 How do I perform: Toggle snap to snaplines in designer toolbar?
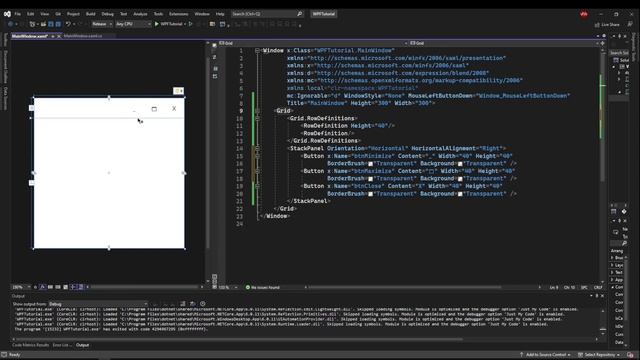pos(73,287)
